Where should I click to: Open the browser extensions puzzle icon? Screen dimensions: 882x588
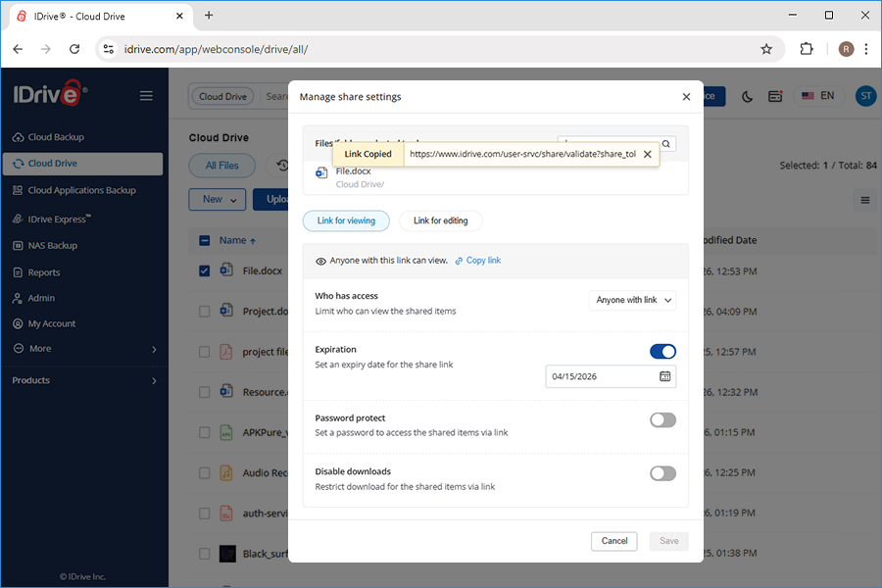(807, 49)
